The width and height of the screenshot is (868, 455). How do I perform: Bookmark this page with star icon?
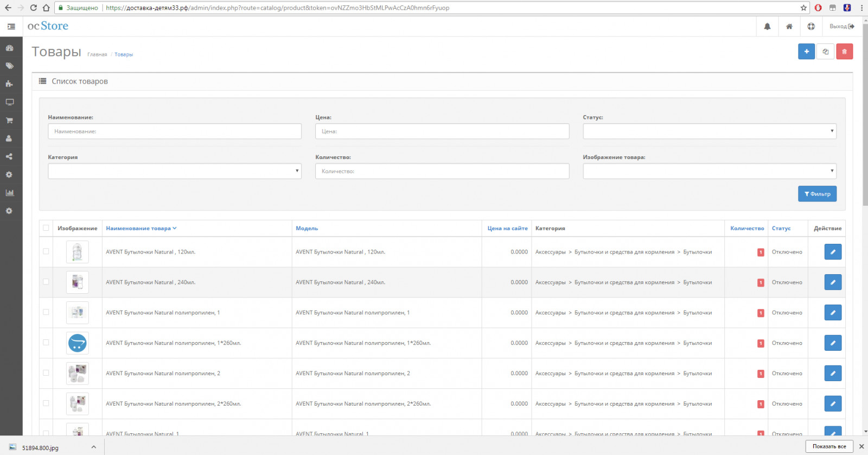(x=803, y=8)
